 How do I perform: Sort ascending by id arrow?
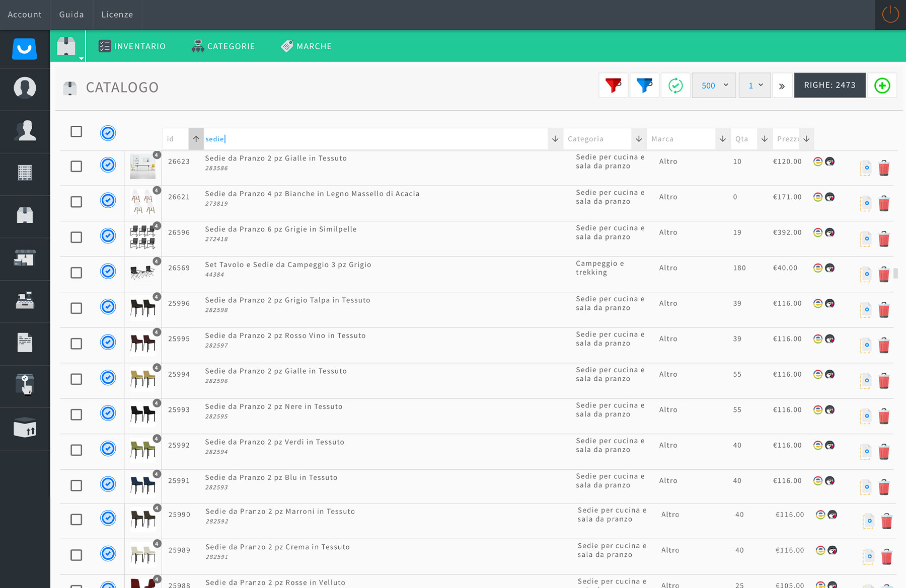click(196, 139)
